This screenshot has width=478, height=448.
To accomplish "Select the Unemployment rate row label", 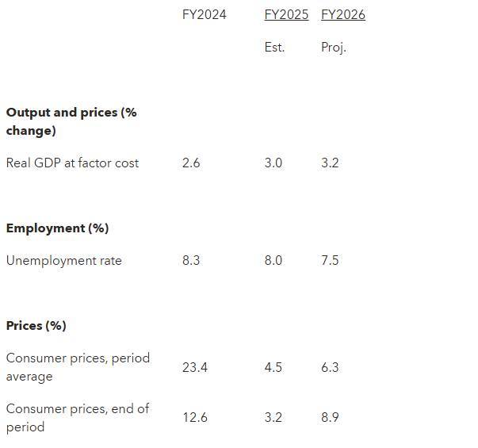I will tap(63, 260).
